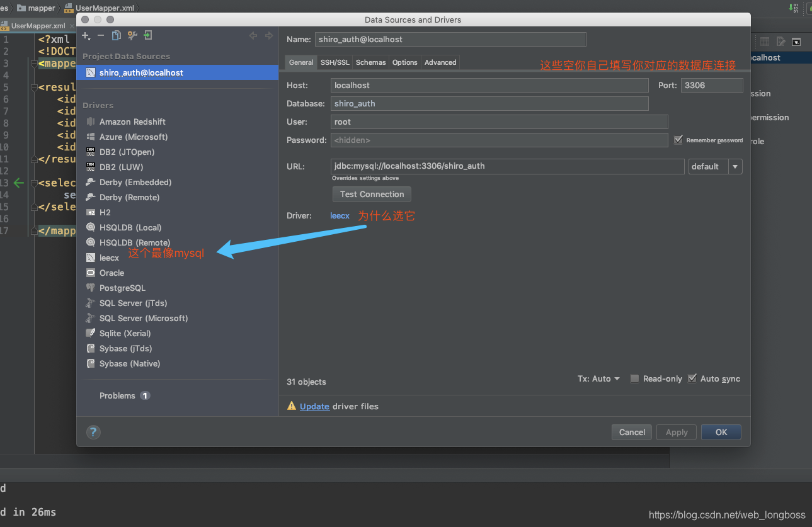This screenshot has height=527, width=812.
Task: Switch to the General tab
Action: coord(301,62)
